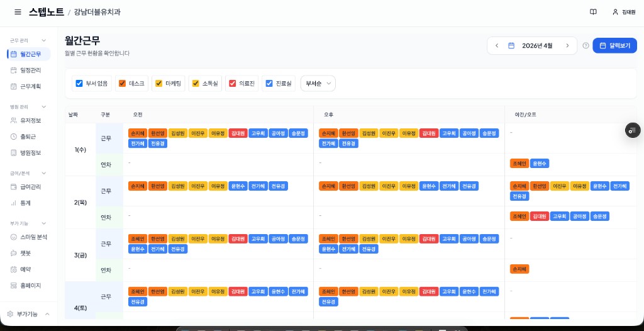Uncheck the 데스크 filter checkbox
The image size is (644, 331).
tap(123, 84)
